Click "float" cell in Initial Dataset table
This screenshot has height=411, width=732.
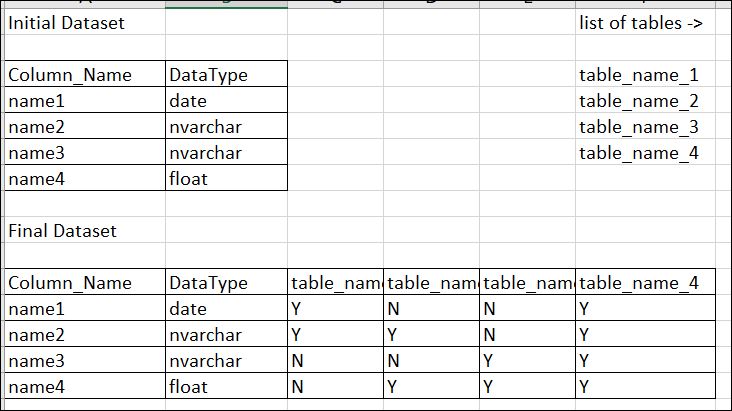[x=188, y=179]
